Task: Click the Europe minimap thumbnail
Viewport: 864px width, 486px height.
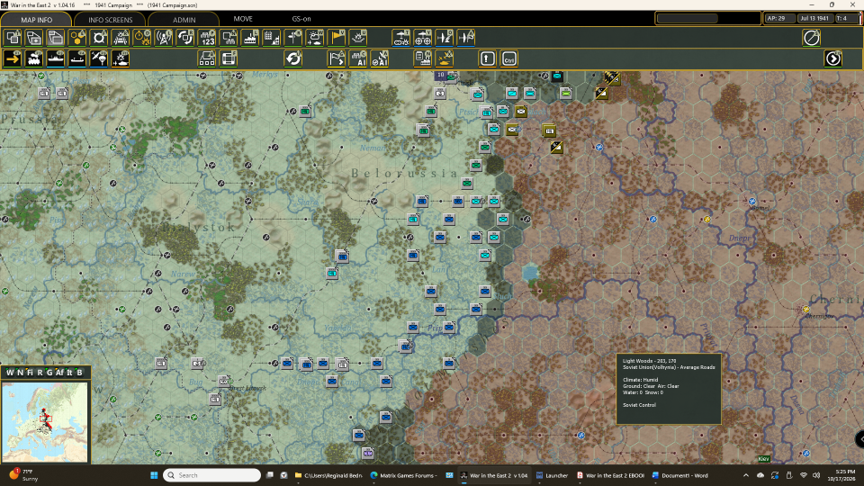Action: [x=45, y=422]
